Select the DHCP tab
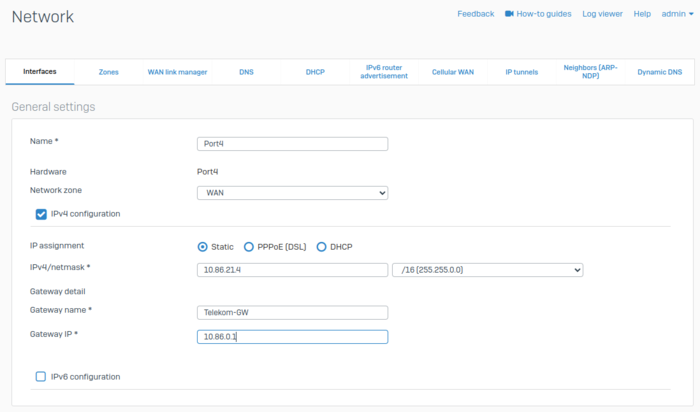 pyautogui.click(x=315, y=72)
